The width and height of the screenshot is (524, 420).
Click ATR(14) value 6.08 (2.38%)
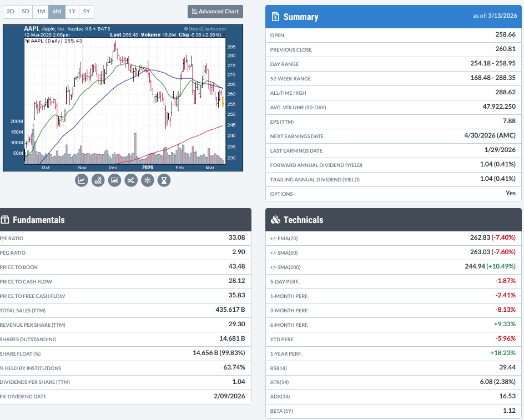click(x=498, y=382)
